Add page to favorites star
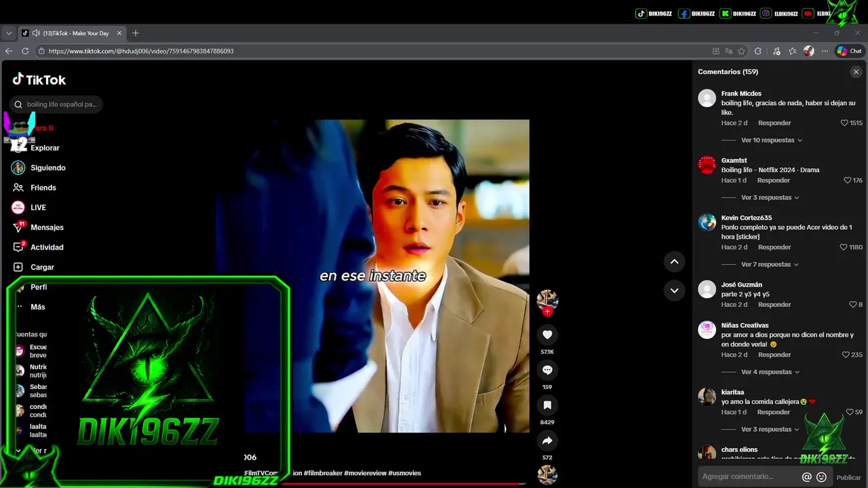The width and height of the screenshot is (868, 488). (x=741, y=51)
